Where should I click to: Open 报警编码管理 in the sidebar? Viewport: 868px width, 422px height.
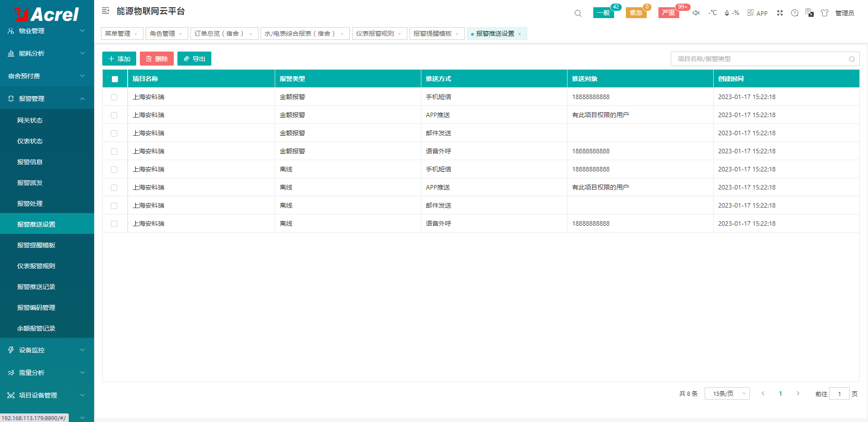point(47,308)
